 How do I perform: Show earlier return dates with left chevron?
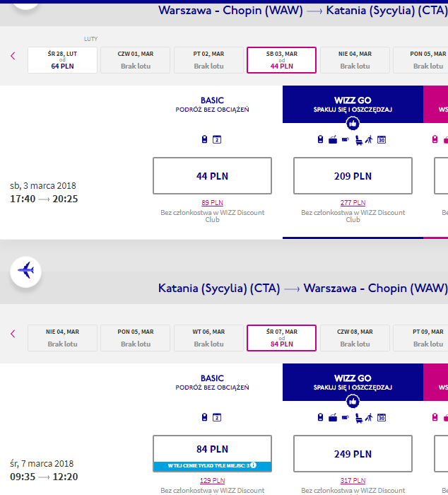click(x=13, y=334)
